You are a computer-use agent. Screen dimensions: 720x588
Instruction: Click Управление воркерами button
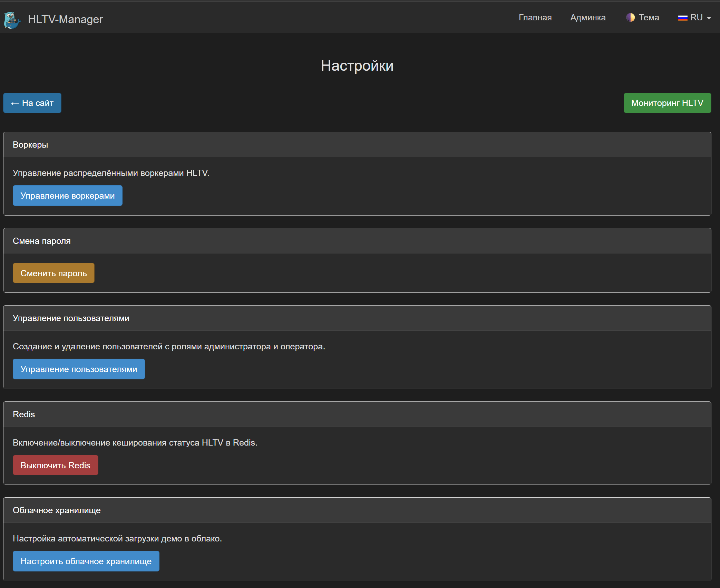coord(68,196)
